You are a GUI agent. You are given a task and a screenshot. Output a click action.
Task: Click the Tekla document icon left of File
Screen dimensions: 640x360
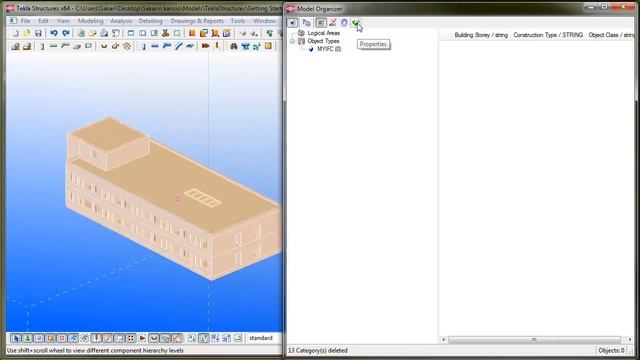[13, 21]
